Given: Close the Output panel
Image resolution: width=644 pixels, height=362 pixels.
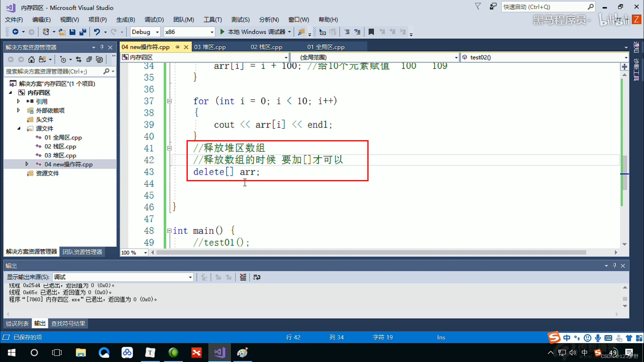Looking at the screenshot, I should point(623,265).
